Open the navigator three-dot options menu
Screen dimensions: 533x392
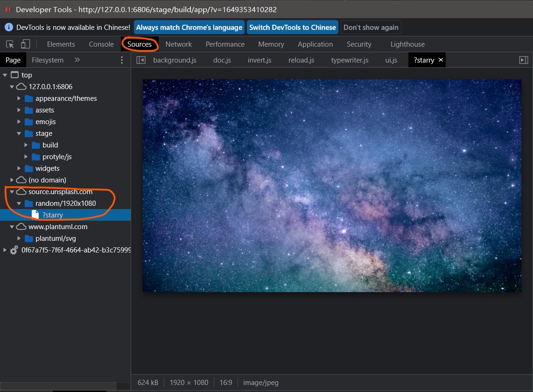(x=122, y=60)
